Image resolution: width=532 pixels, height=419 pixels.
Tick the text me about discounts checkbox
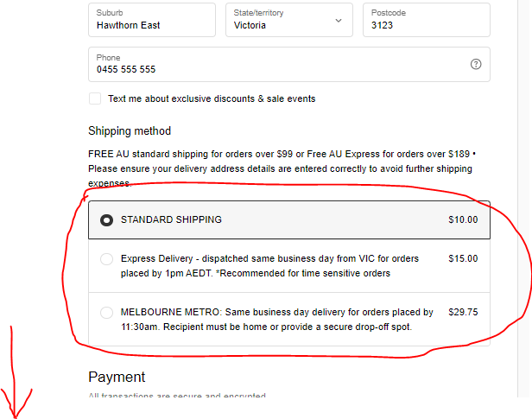pos(95,98)
